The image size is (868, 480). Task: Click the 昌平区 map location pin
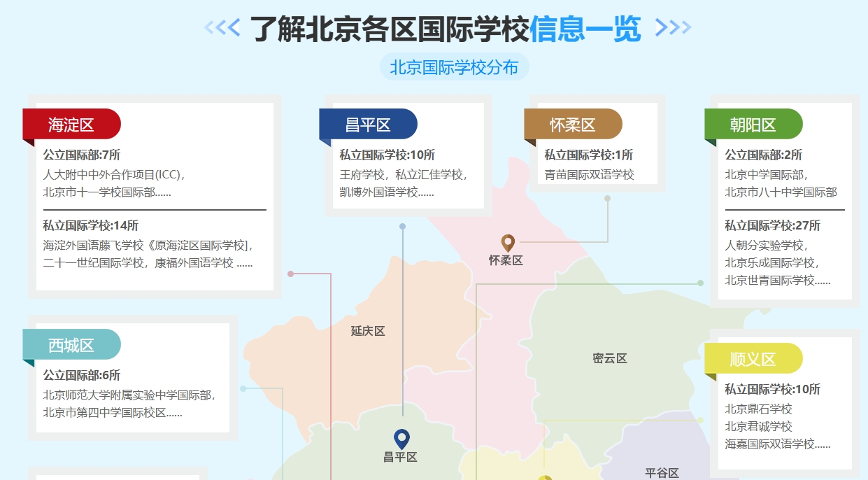click(x=401, y=439)
